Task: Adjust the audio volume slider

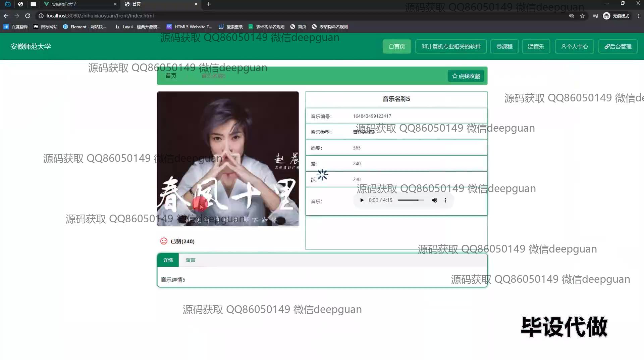Action: (411, 200)
